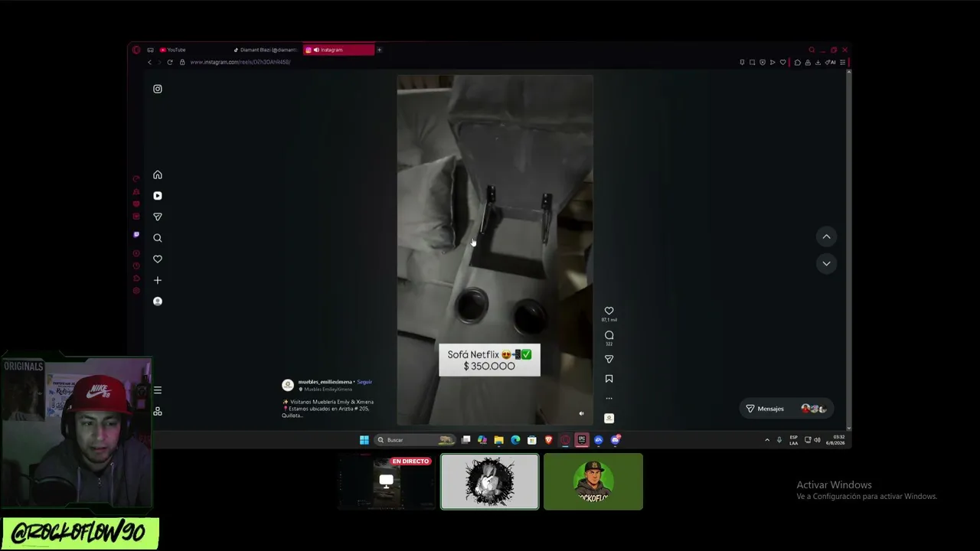Image resolution: width=980 pixels, height=551 pixels.
Task: Take a snapshot with the toolbar capture icon
Action: click(x=752, y=62)
